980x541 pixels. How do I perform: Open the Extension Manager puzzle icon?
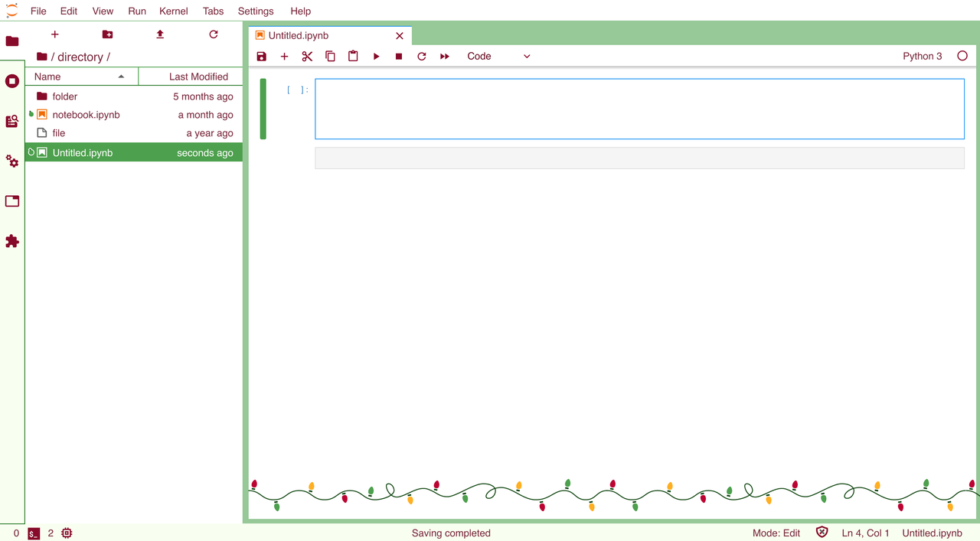tap(12, 241)
